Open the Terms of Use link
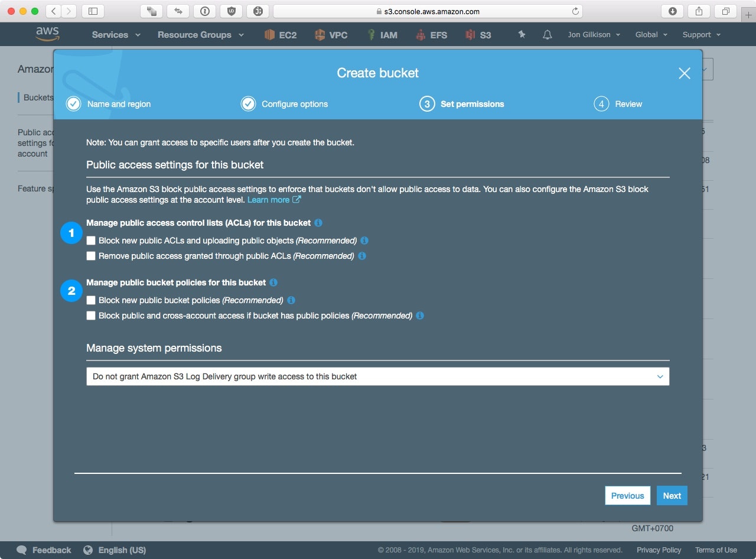756x559 pixels. click(x=716, y=550)
